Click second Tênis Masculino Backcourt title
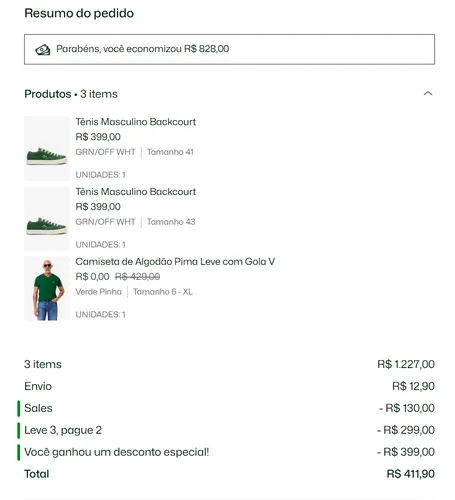 pyautogui.click(x=136, y=192)
